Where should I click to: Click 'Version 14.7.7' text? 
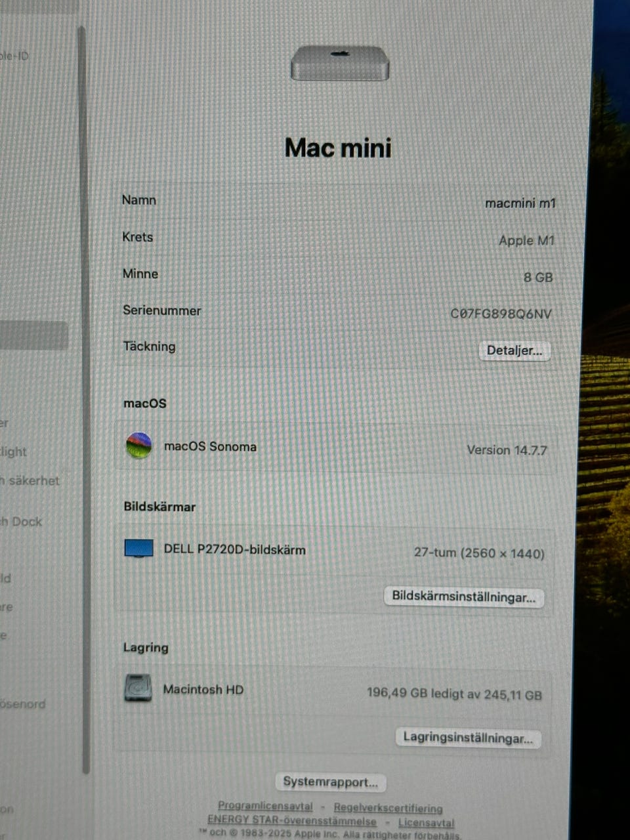click(x=507, y=450)
